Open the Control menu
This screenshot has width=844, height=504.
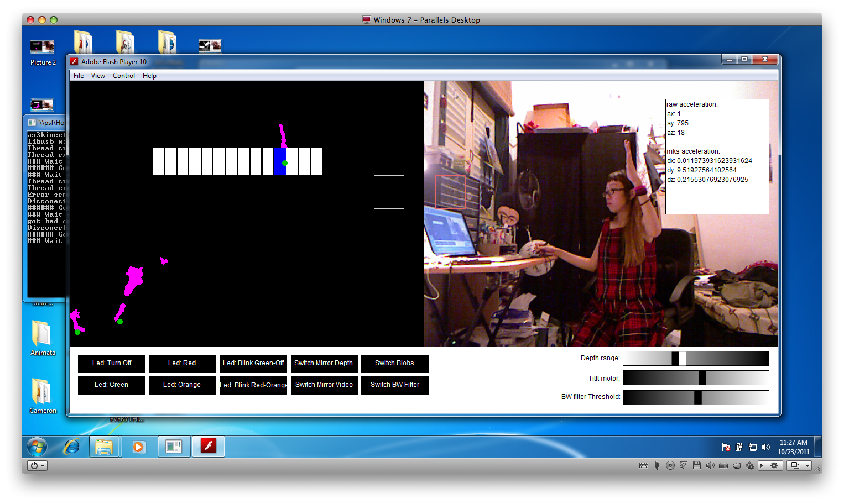point(123,76)
